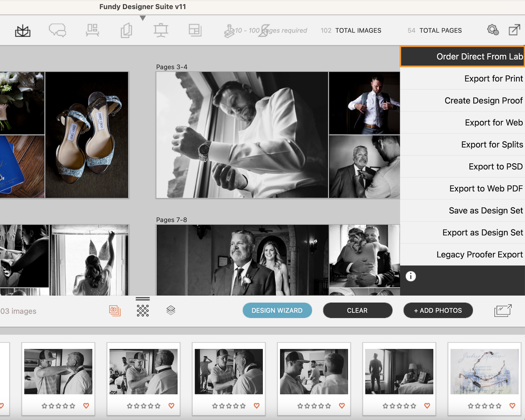
Task: Click the dropdown triangle below the title
Action: [143, 18]
